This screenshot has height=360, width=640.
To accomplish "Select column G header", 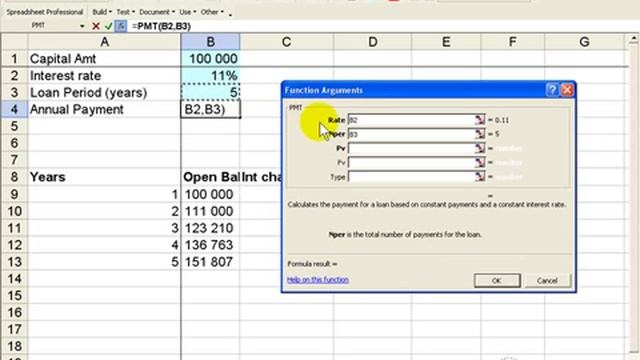I will click(x=584, y=42).
